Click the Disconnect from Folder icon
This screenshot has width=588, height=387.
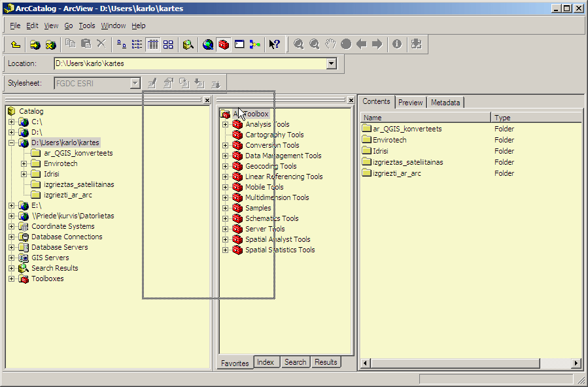50,44
